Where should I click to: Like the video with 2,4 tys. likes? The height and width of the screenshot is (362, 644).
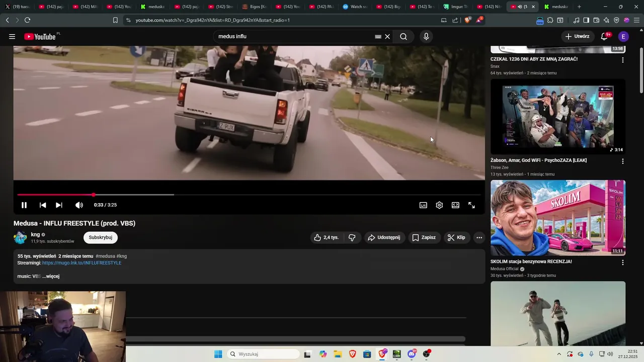tap(326, 237)
